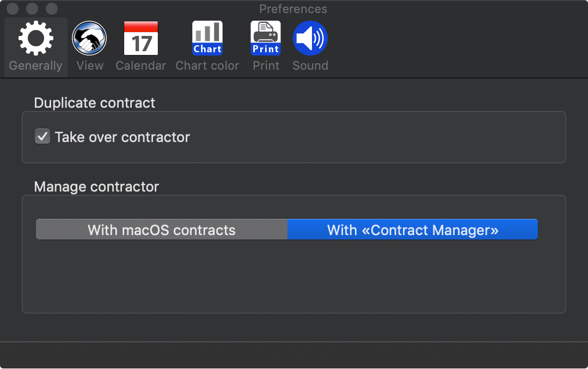Click the View tab label
This screenshot has width=588, height=369.
90,66
